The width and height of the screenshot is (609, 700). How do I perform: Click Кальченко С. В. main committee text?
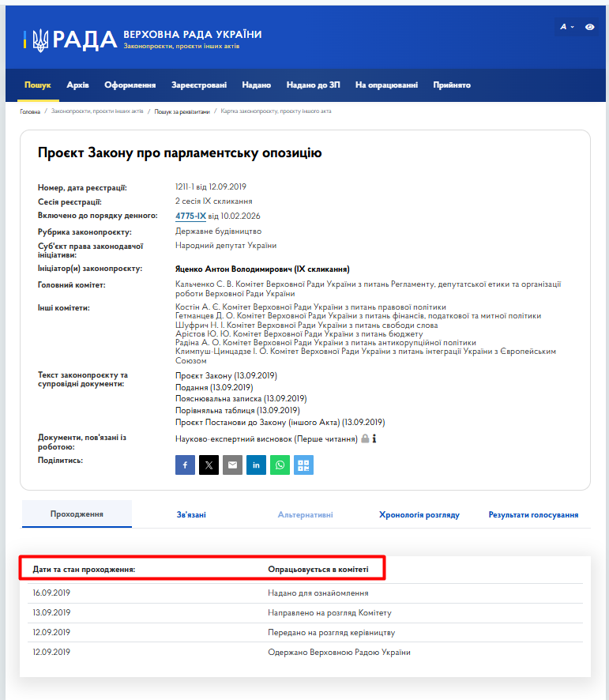[x=368, y=289]
